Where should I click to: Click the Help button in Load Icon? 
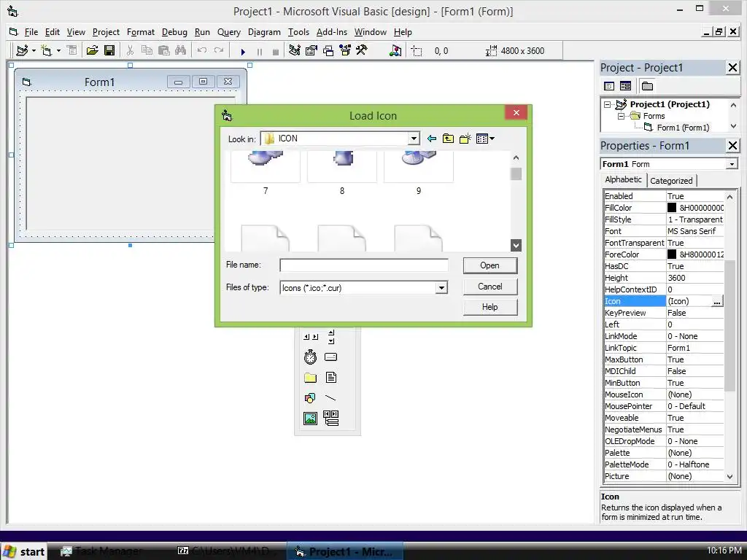click(x=489, y=307)
